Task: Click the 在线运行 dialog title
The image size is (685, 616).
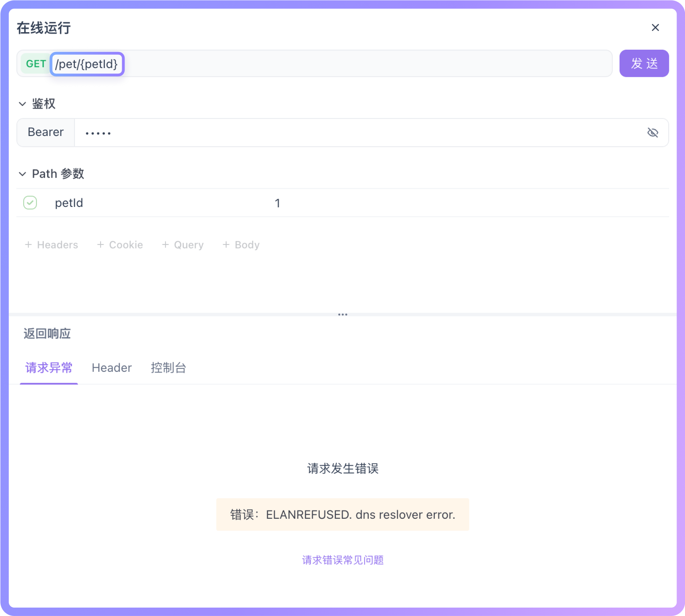Action: [x=43, y=28]
